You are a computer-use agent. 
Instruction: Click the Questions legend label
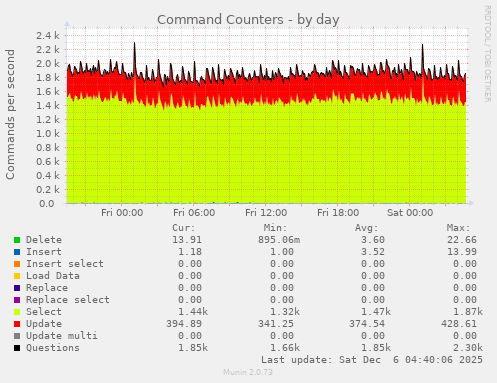tap(53, 348)
